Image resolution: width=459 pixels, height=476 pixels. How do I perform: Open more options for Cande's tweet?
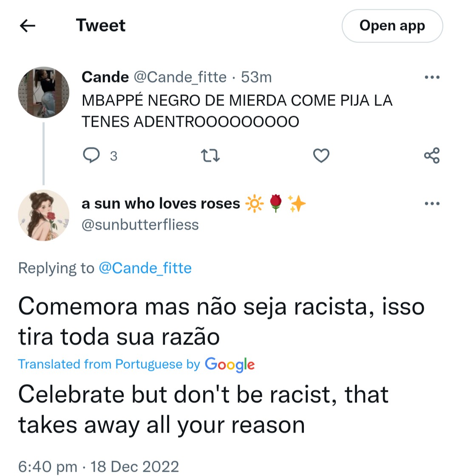pos(432,77)
